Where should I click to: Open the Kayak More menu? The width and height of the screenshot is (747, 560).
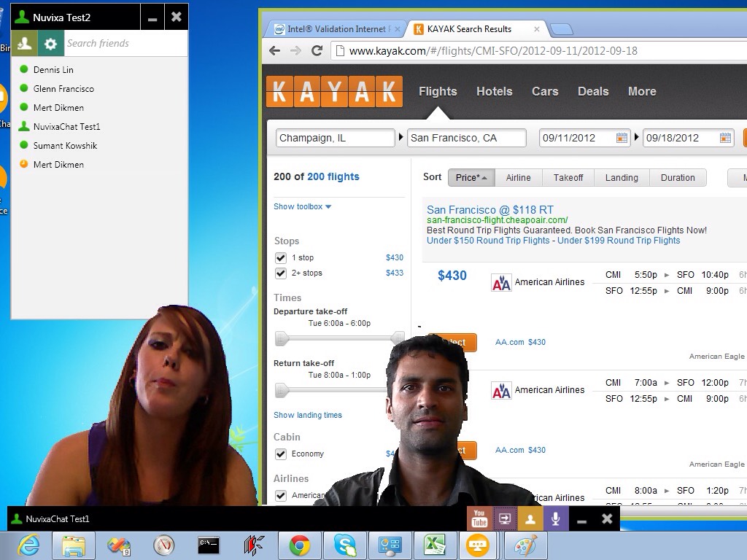641,91
